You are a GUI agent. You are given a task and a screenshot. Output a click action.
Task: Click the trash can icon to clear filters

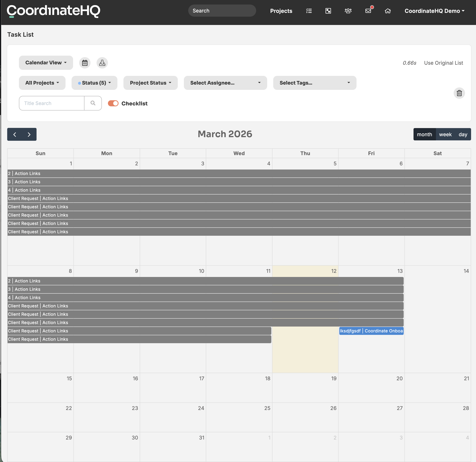click(459, 93)
